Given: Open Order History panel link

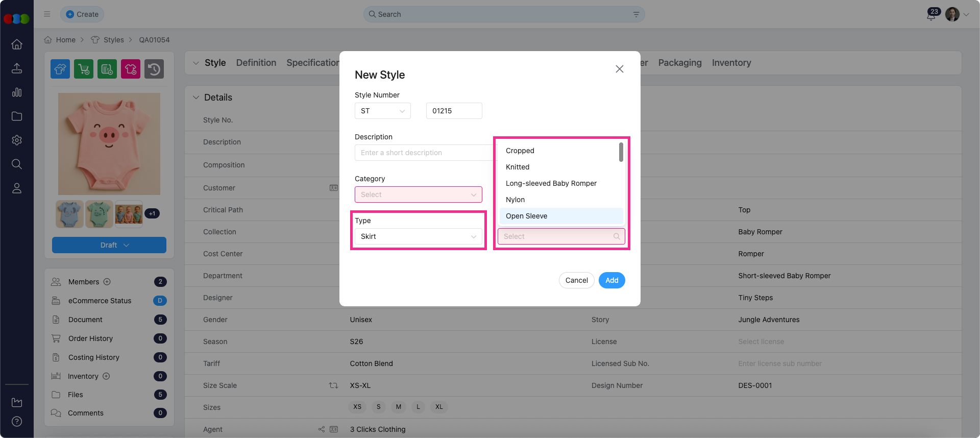Looking at the screenshot, I should coord(90,338).
